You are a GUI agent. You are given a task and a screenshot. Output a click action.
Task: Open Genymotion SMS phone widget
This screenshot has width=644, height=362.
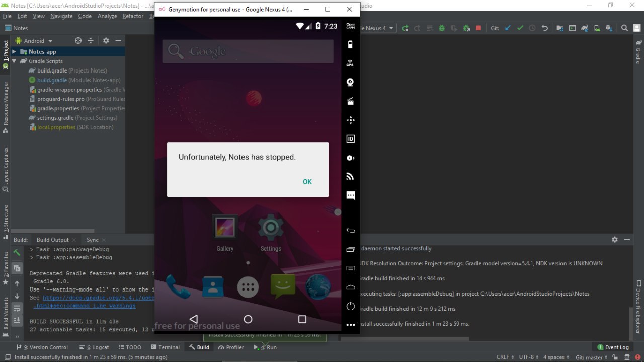(x=351, y=195)
